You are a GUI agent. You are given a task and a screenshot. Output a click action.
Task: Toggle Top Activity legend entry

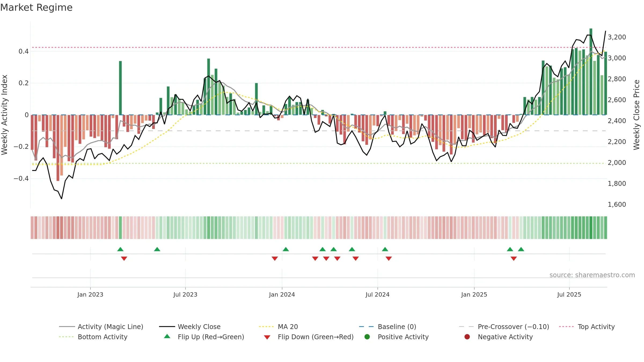[x=587, y=327]
